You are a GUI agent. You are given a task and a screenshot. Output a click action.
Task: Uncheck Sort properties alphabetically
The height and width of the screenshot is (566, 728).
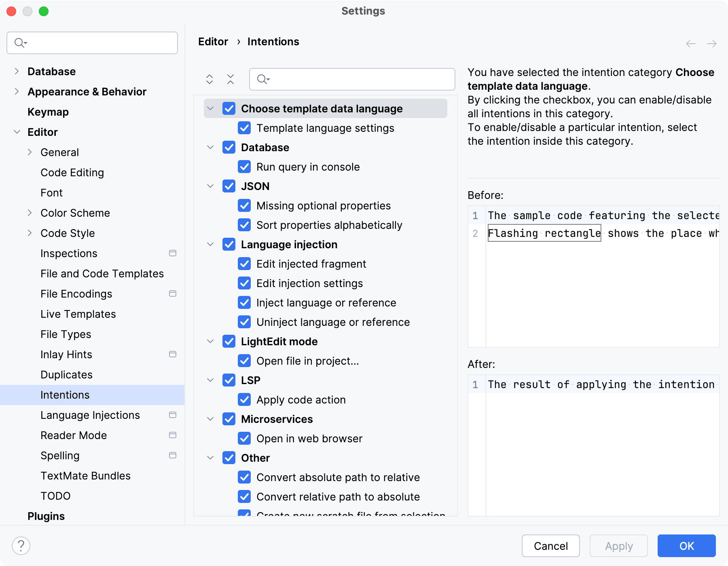244,225
